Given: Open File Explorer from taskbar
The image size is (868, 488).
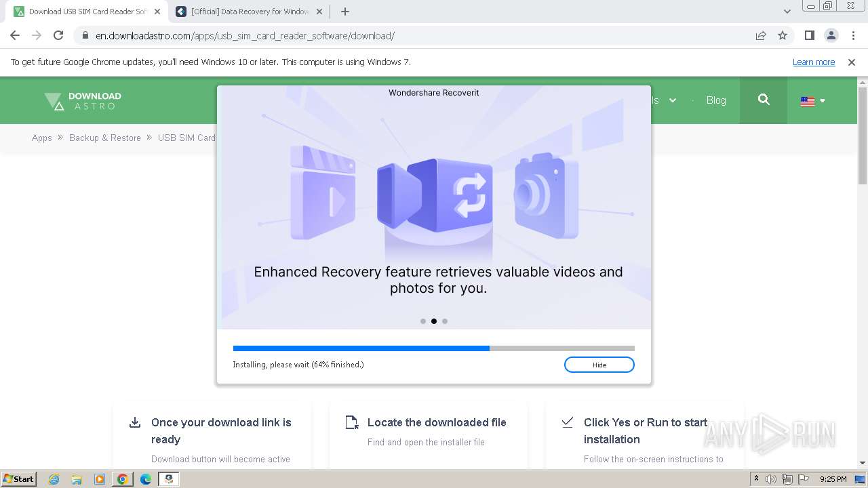Looking at the screenshot, I should point(77,479).
